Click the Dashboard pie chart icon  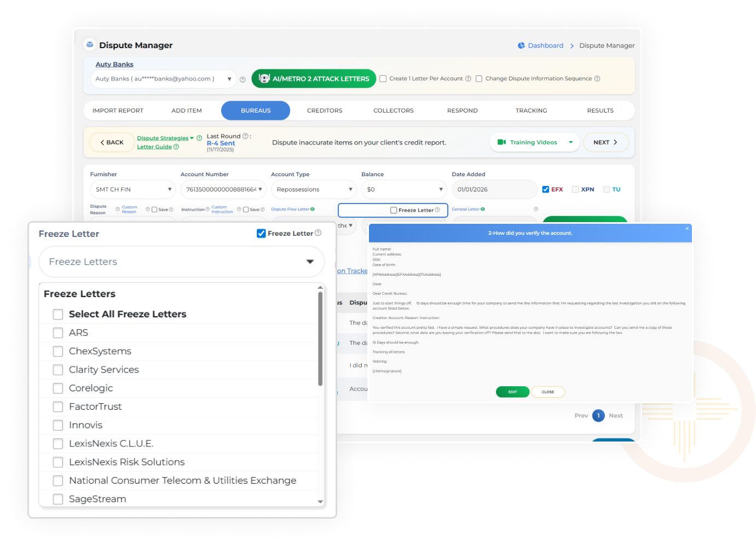pyautogui.click(x=521, y=45)
